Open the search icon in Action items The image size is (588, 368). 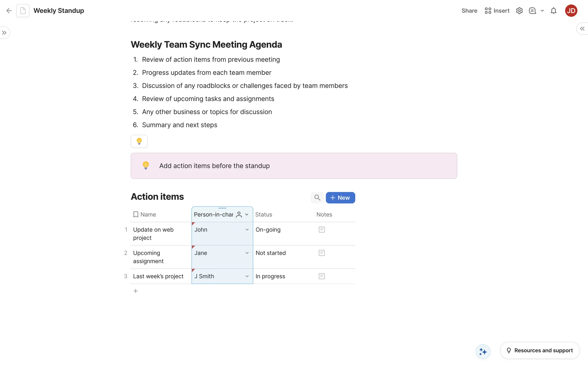tap(317, 198)
